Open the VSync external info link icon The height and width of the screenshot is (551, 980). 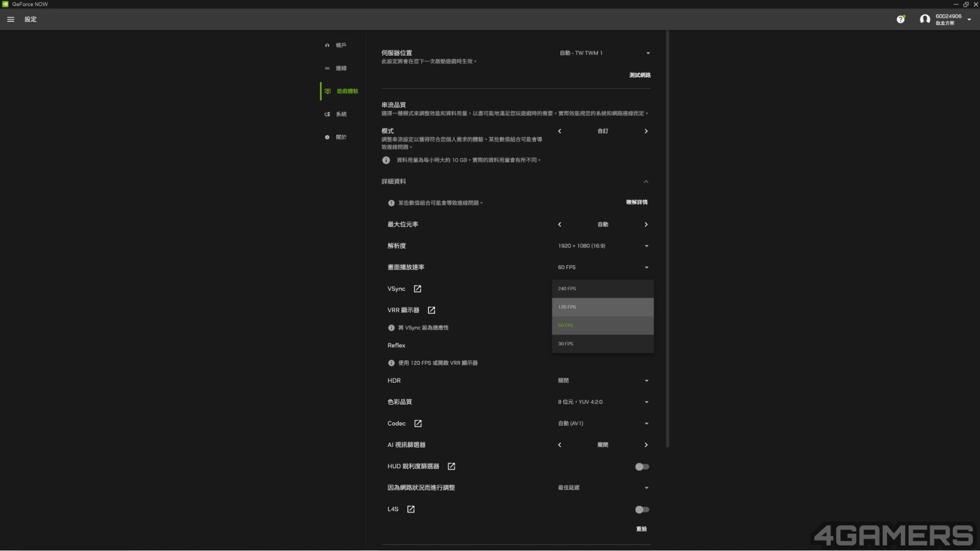pos(418,289)
